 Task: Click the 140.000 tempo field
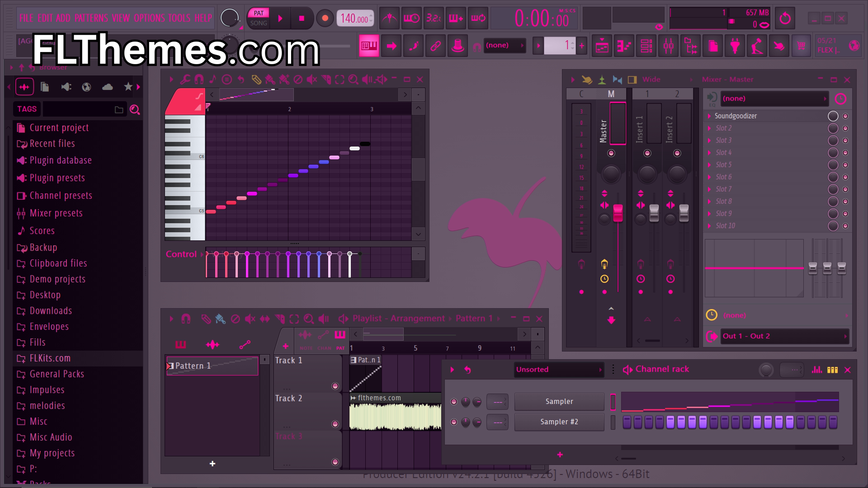coord(355,19)
